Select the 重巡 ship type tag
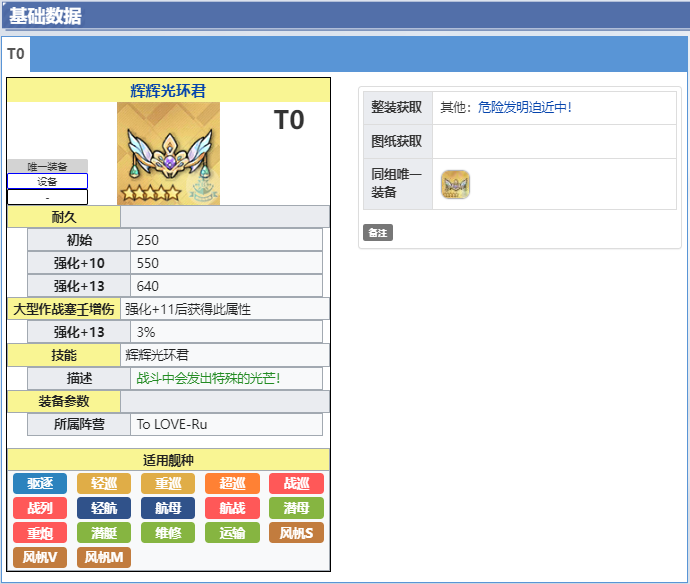Viewport: 690px width, 584px height. pos(168,484)
